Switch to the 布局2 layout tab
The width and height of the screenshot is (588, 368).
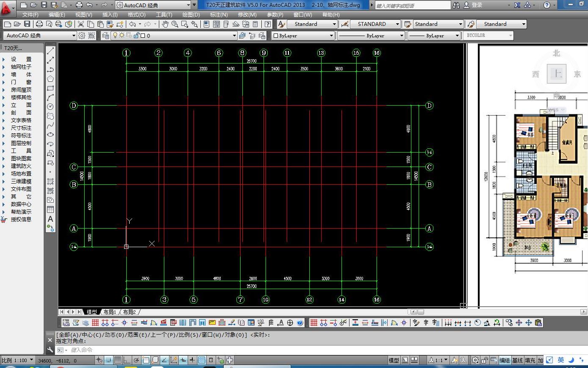coord(129,312)
